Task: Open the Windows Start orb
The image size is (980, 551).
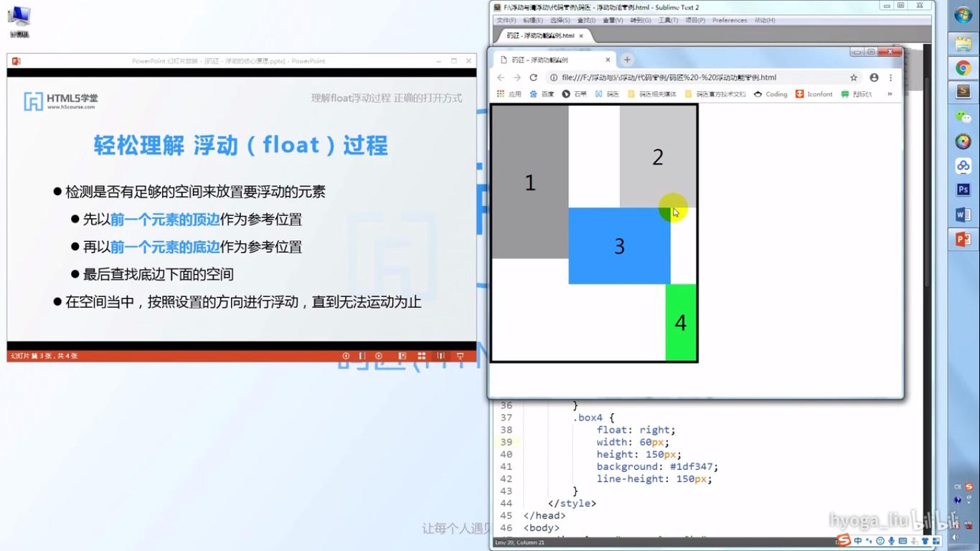Action: pos(963,14)
